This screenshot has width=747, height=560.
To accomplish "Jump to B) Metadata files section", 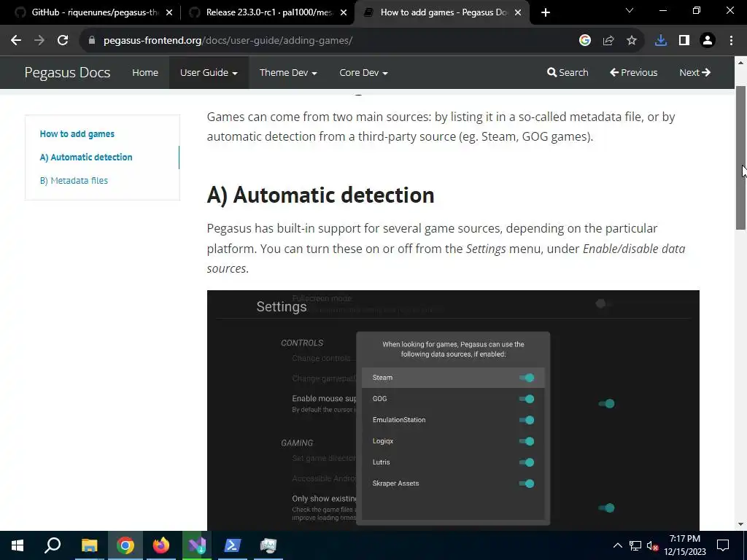I will 74,181.
